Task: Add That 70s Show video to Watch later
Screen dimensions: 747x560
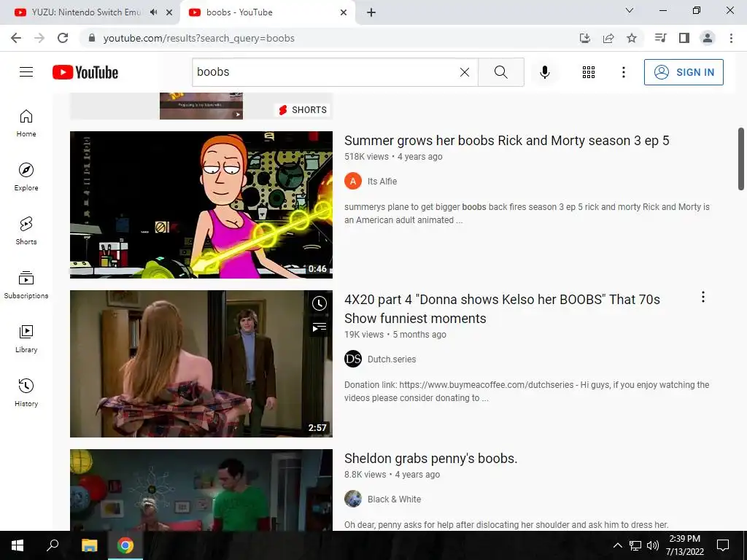Action: pyautogui.click(x=320, y=303)
